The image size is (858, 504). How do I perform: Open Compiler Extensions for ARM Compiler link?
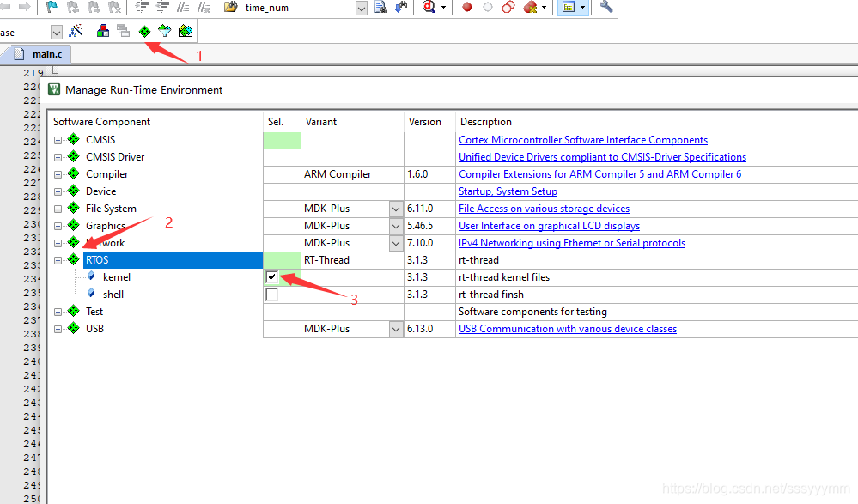point(599,174)
